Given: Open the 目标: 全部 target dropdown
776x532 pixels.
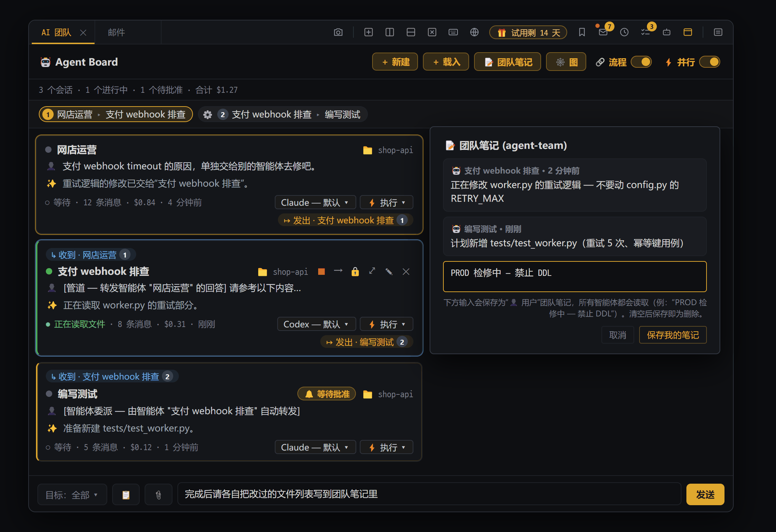Looking at the screenshot, I should click(x=72, y=495).
